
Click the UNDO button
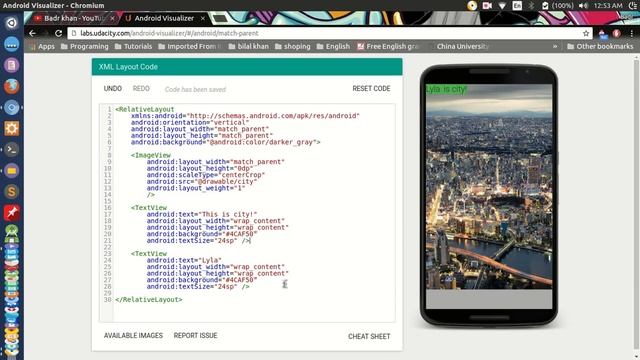[113, 89]
